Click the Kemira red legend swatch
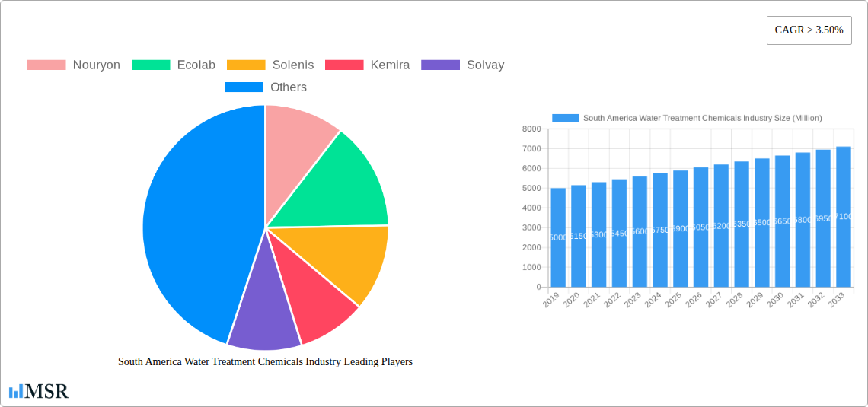Image resolution: width=868 pixels, height=407 pixels. 344,65
